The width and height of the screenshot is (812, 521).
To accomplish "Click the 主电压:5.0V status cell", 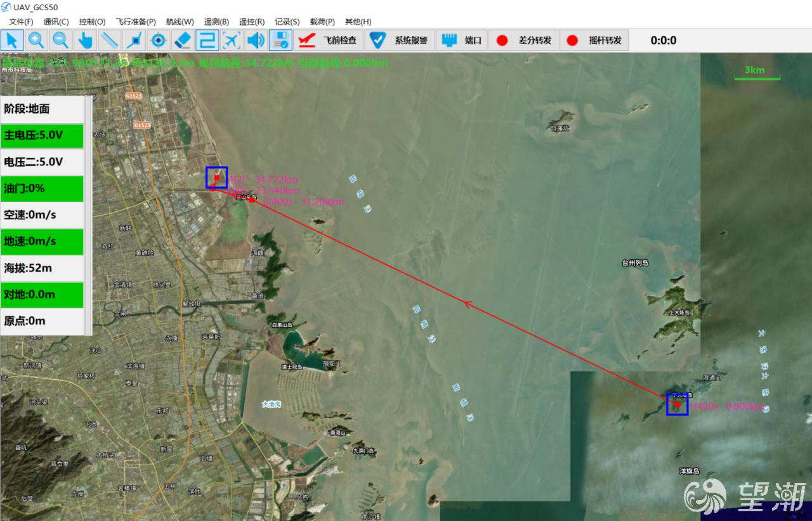I will [43, 136].
